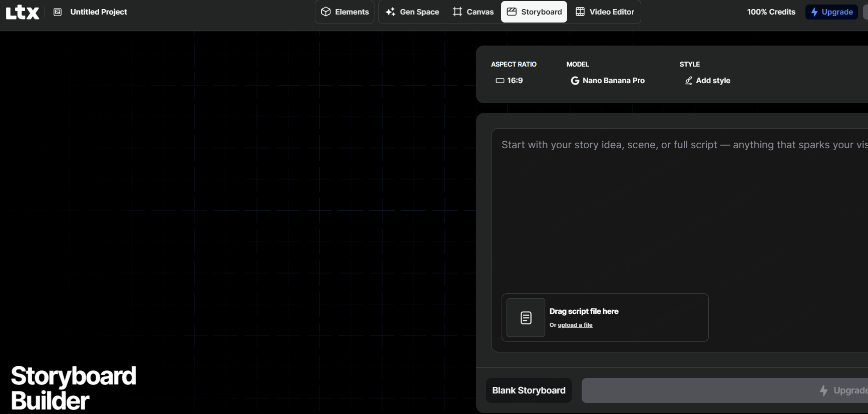Open the 16:9 aspect ratio selector
This screenshot has width=868, height=414.
510,81
